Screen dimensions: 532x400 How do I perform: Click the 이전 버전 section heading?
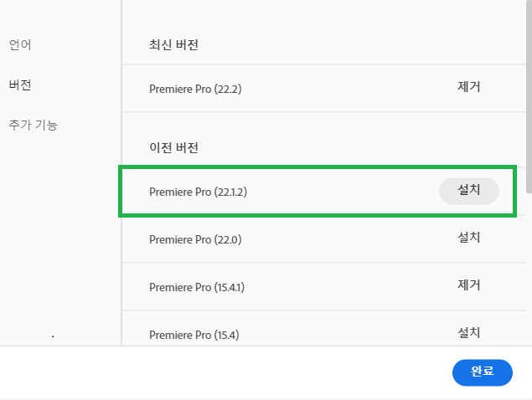[173, 147]
